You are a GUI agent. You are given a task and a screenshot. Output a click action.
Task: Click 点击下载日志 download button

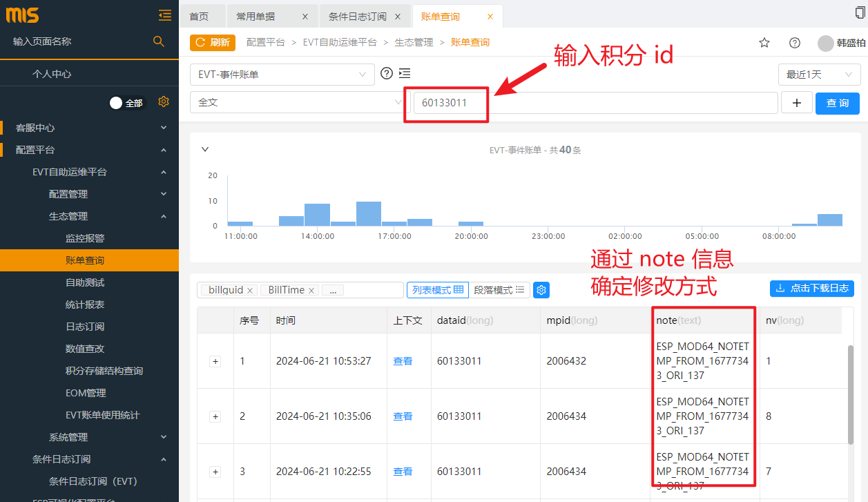(811, 289)
